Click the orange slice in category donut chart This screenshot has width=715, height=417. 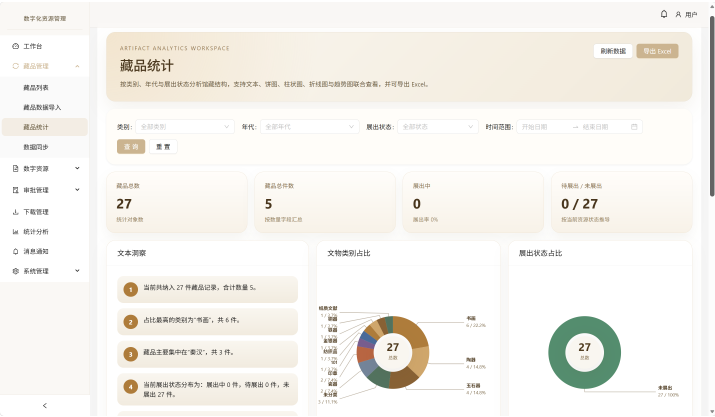365,354
